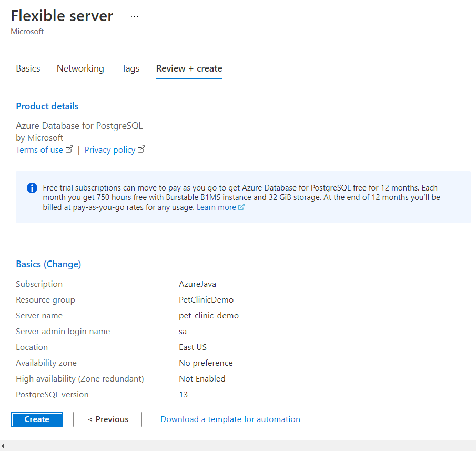Open the Terms of use link
The width and height of the screenshot is (476, 451).
tap(39, 150)
